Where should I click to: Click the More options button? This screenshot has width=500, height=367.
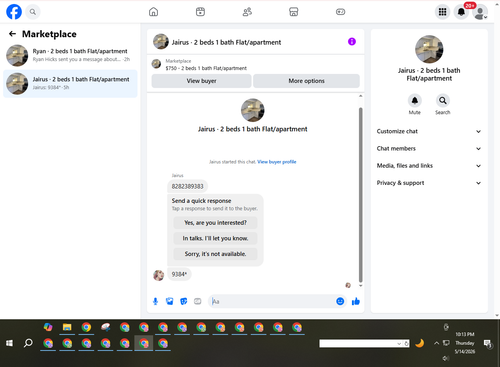[x=306, y=81]
